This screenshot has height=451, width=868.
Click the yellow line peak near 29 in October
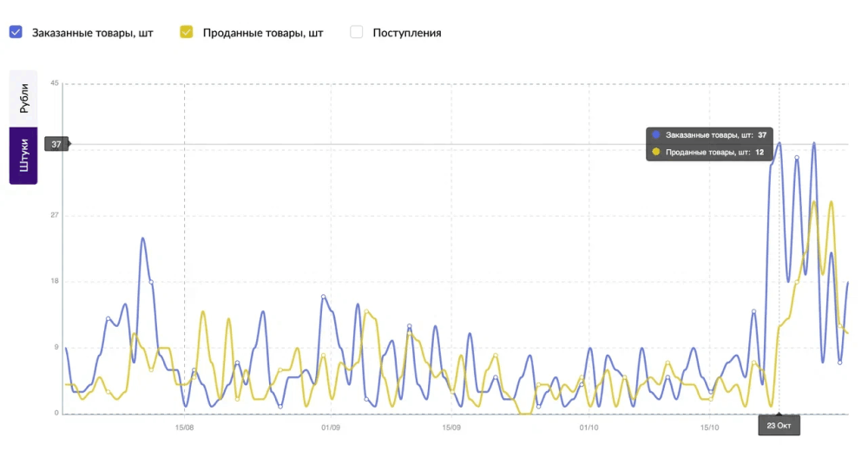[x=814, y=203]
